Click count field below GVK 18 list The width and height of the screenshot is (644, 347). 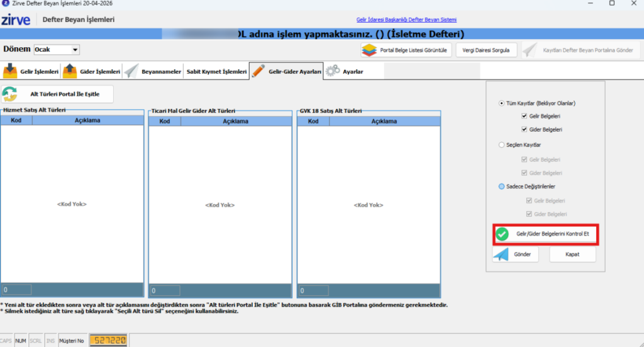pyautogui.click(x=313, y=291)
